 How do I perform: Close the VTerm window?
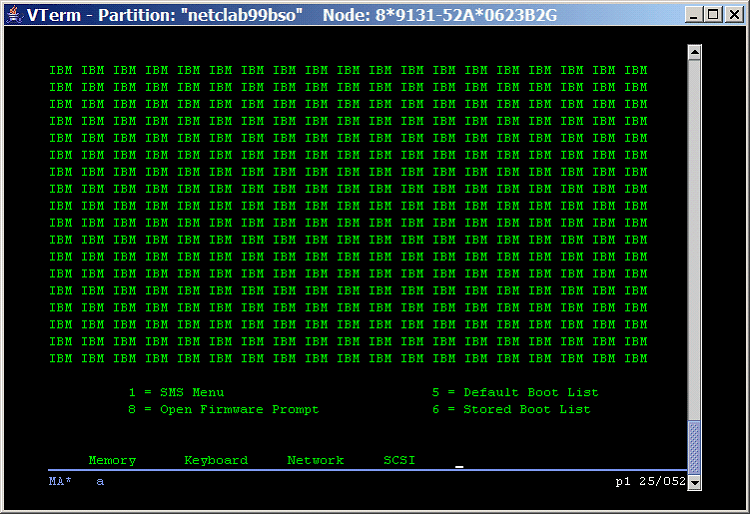734,15
